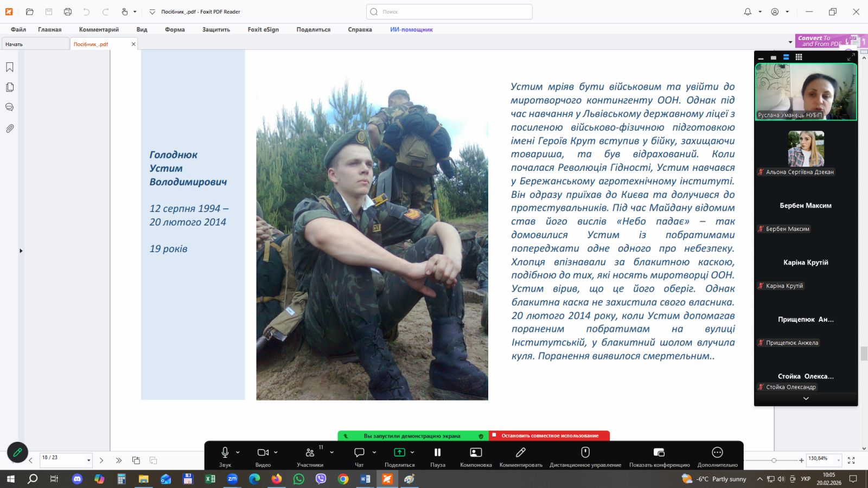
Task: Open the page number dropdown
Action: [88, 460]
